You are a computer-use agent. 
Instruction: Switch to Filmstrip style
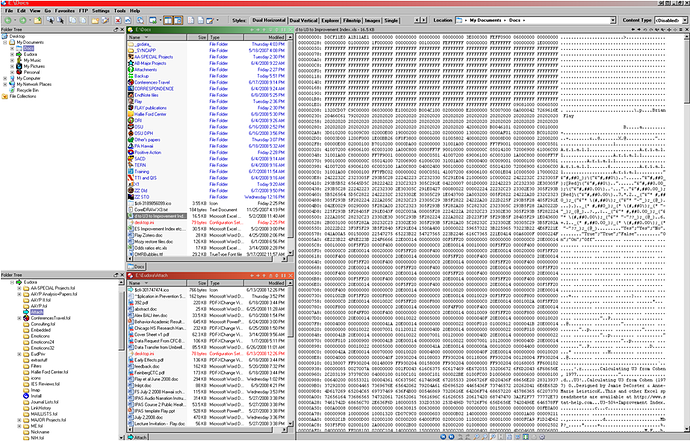point(352,20)
